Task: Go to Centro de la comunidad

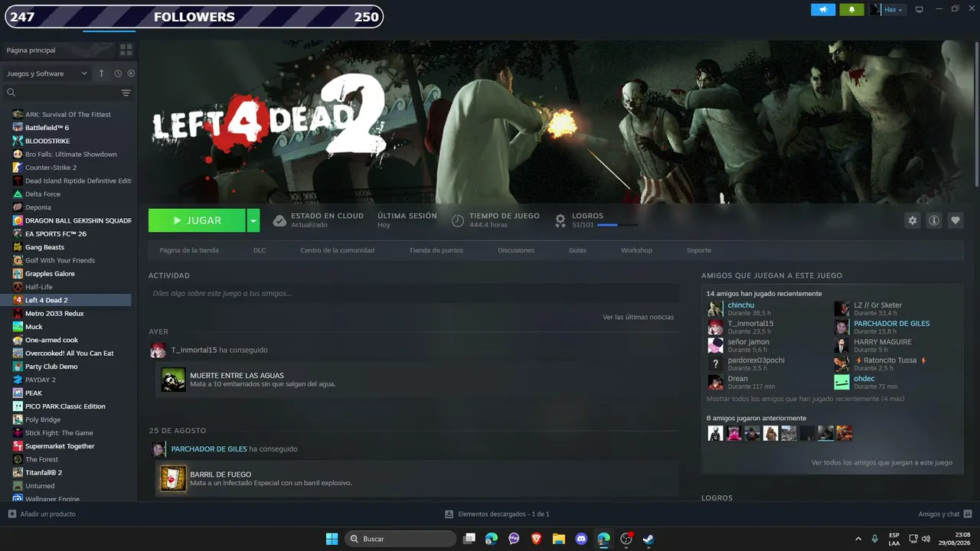Action: [x=338, y=250]
